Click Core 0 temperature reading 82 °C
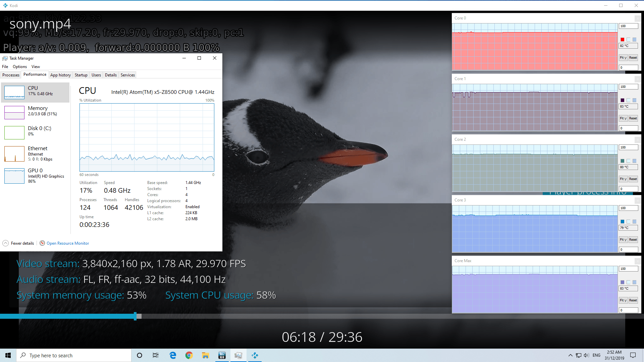This screenshot has height=362, width=644. pyautogui.click(x=628, y=46)
